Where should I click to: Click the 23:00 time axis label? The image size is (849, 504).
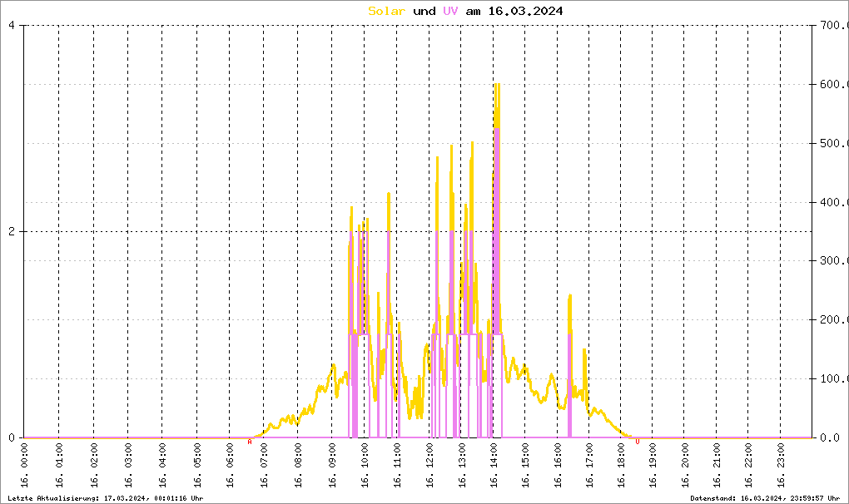tap(781, 465)
